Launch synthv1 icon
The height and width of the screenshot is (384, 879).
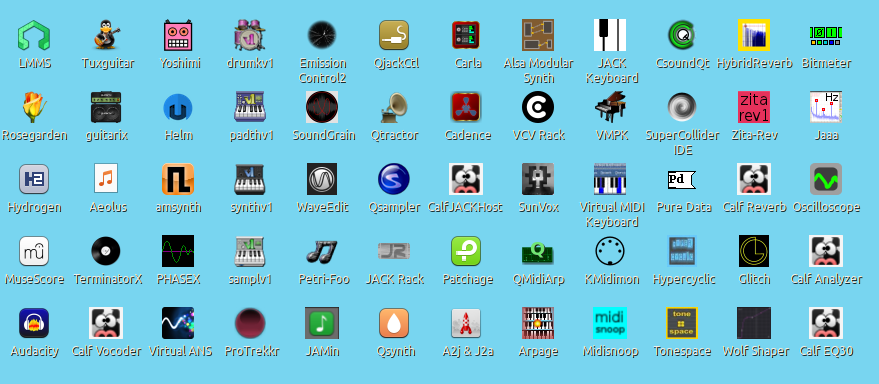pyautogui.click(x=249, y=179)
